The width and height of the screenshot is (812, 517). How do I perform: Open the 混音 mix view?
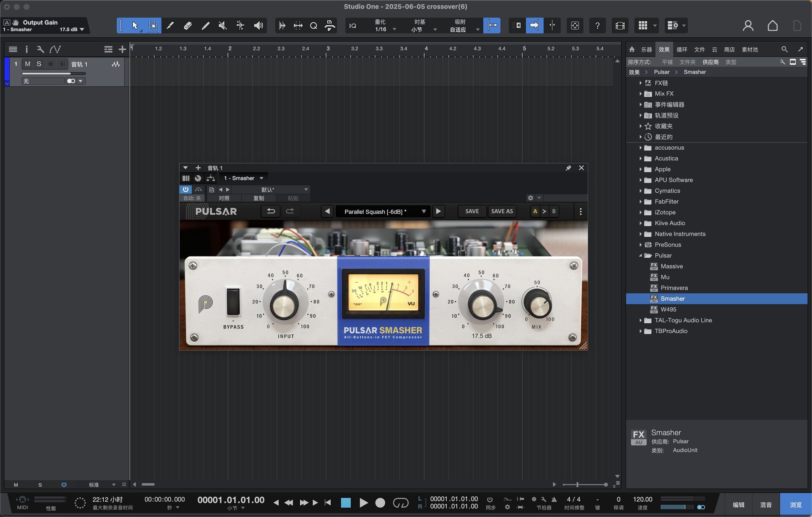coord(766,505)
